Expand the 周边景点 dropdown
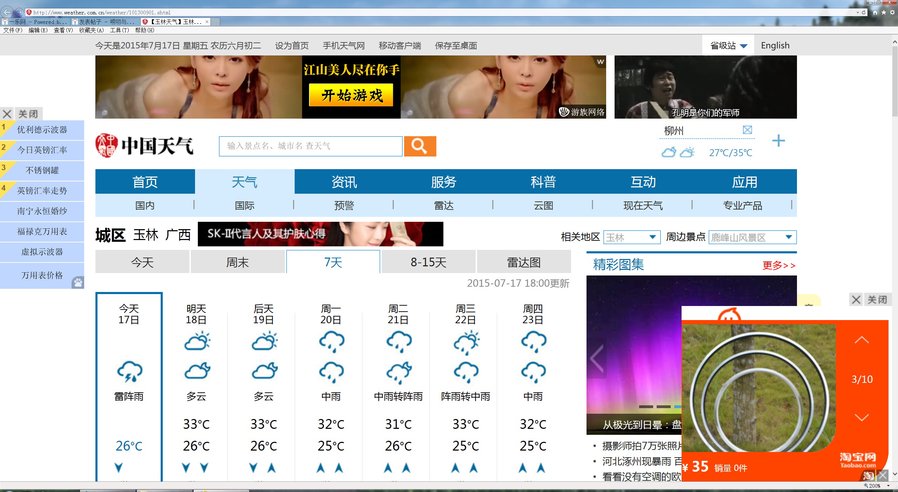This screenshot has width=898, height=492. pos(752,237)
